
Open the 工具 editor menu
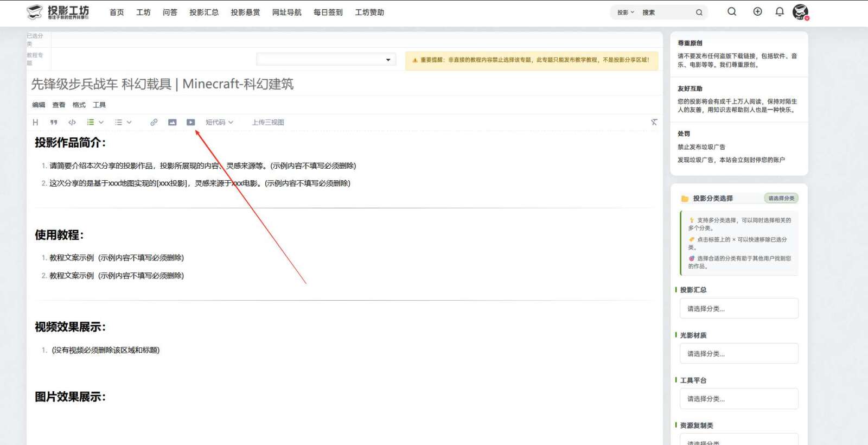click(x=99, y=105)
